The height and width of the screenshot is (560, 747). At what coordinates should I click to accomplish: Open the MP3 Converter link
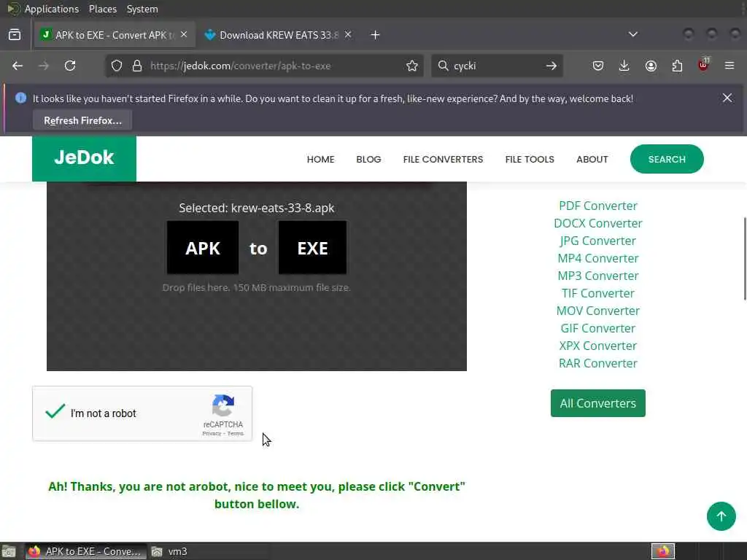click(598, 276)
